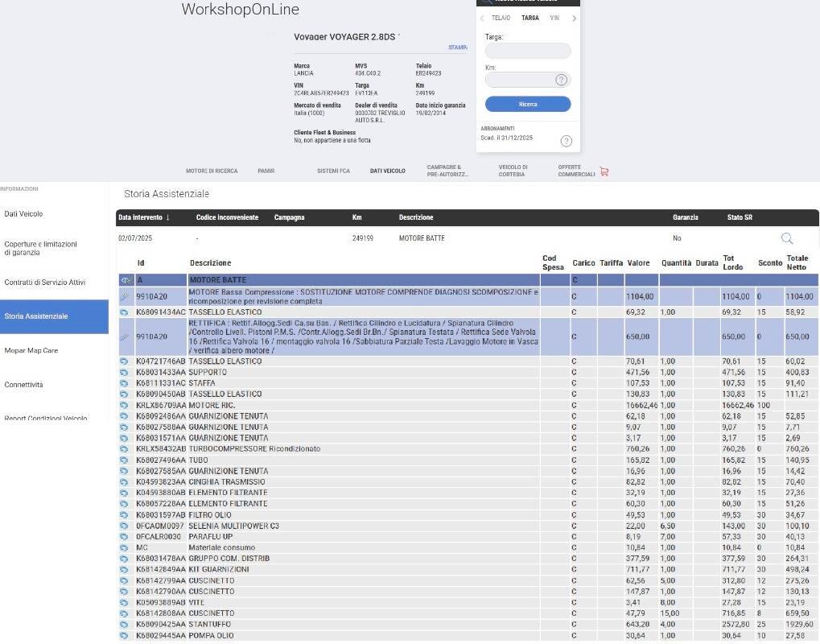820x644 pixels.
Task: Click the shopping cart icon beside Offerte Commerciali
Action: pos(604,171)
